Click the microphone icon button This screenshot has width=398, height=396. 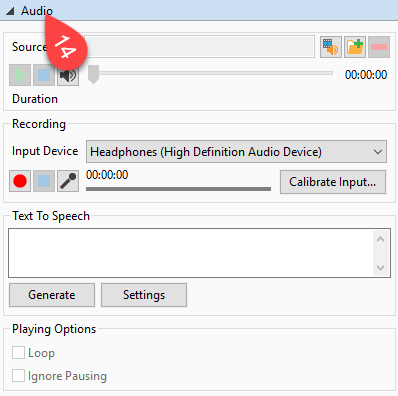point(68,181)
